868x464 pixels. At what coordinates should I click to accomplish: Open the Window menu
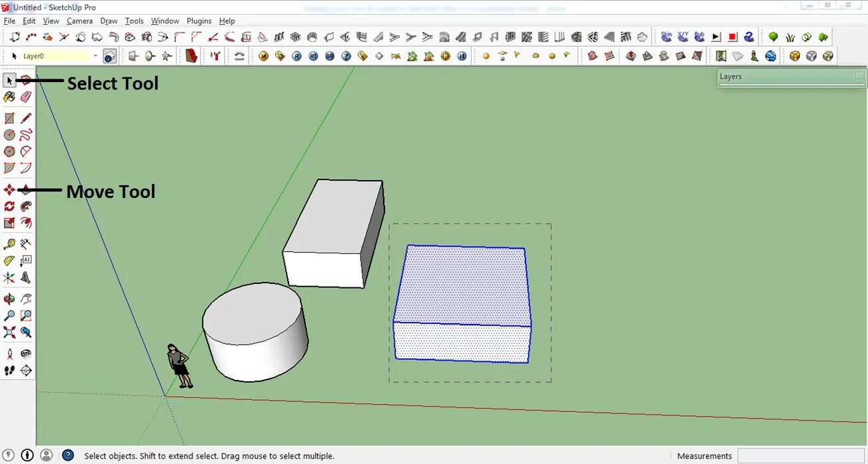click(x=165, y=21)
